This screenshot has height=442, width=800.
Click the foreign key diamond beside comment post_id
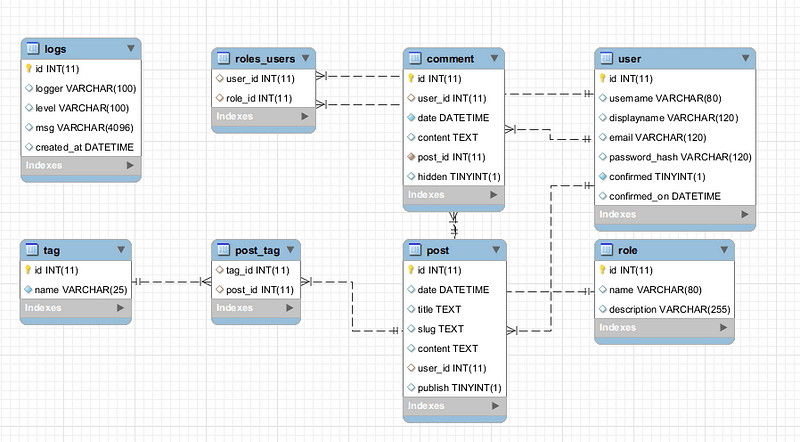[x=411, y=157]
